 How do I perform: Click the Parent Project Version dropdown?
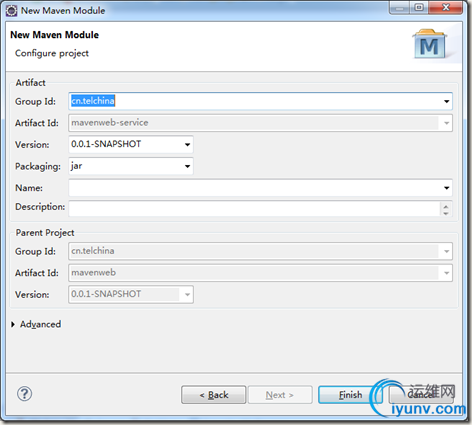(x=131, y=295)
